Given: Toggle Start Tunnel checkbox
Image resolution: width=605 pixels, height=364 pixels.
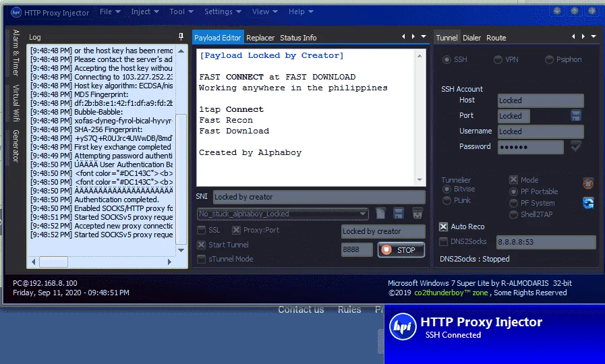Looking at the screenshot, I should [201, 245].
